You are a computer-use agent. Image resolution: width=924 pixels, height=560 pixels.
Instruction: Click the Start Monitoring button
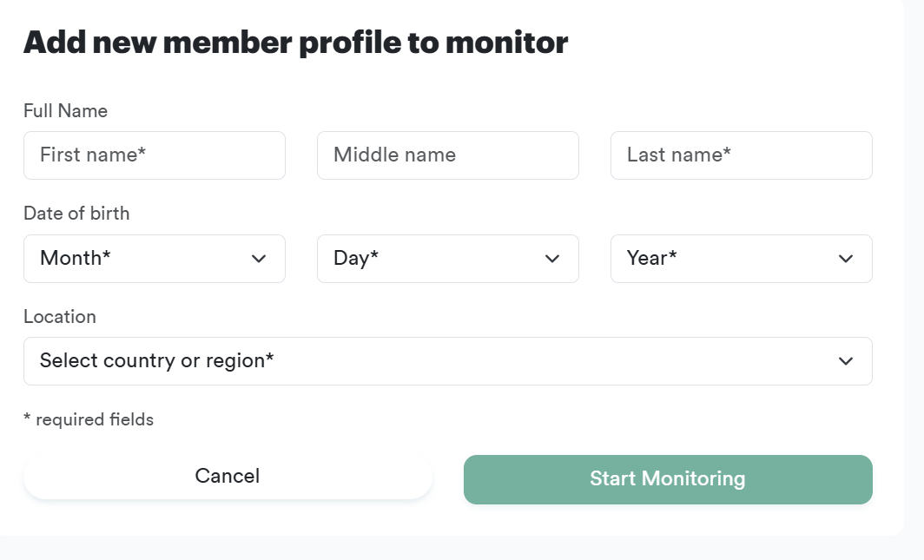(x=667, y=479)
